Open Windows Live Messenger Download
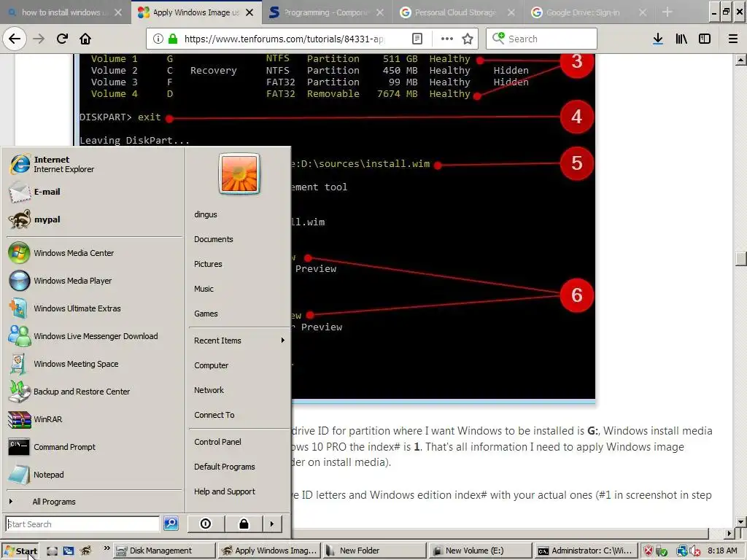 (x=94, y=335)
